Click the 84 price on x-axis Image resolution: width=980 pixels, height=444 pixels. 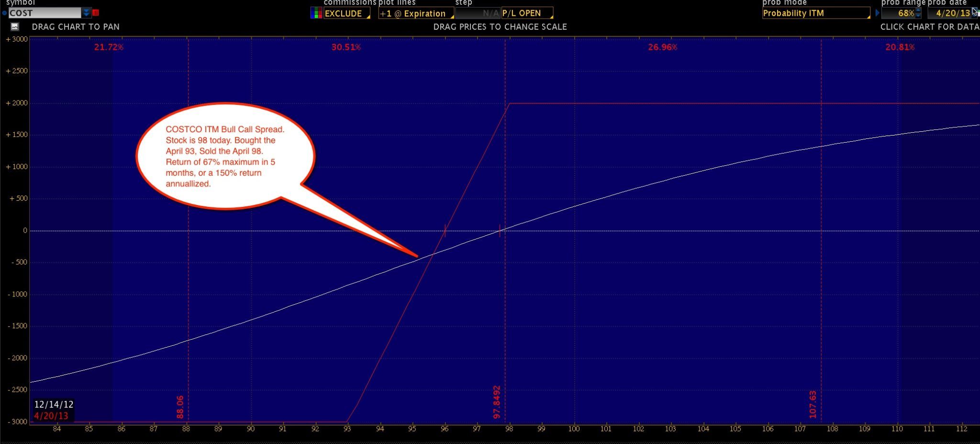(57, 429)
